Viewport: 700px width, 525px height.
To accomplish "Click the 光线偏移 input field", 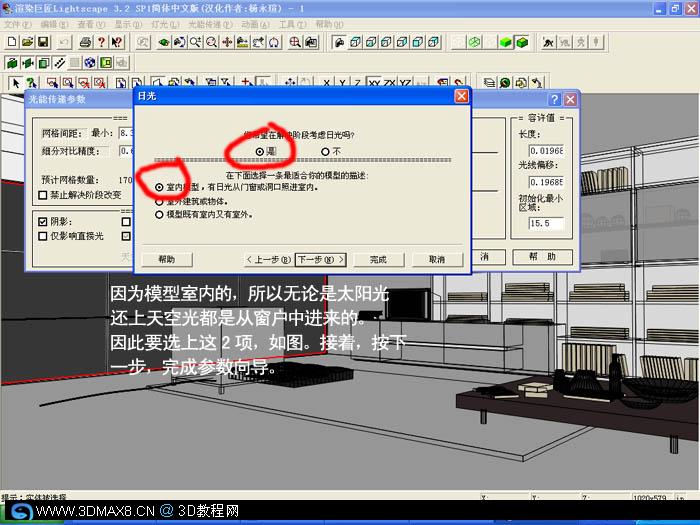I will [x=546, y=182].
